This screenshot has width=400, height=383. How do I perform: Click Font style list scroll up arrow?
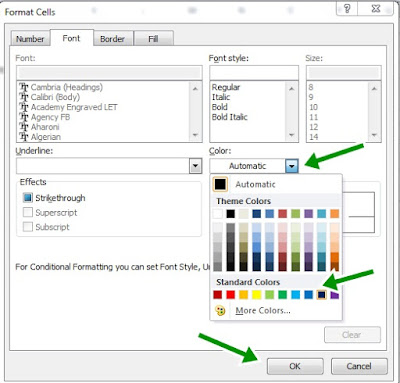coord(292,88)
